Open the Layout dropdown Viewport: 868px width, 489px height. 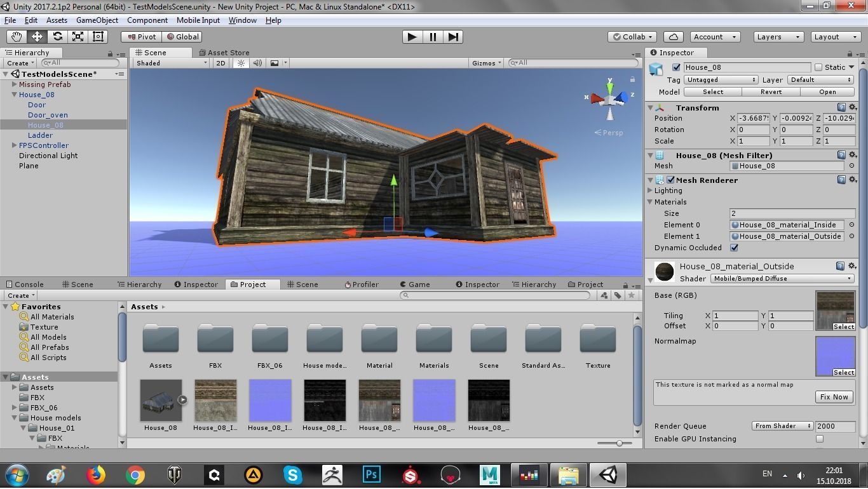(835, 37)
